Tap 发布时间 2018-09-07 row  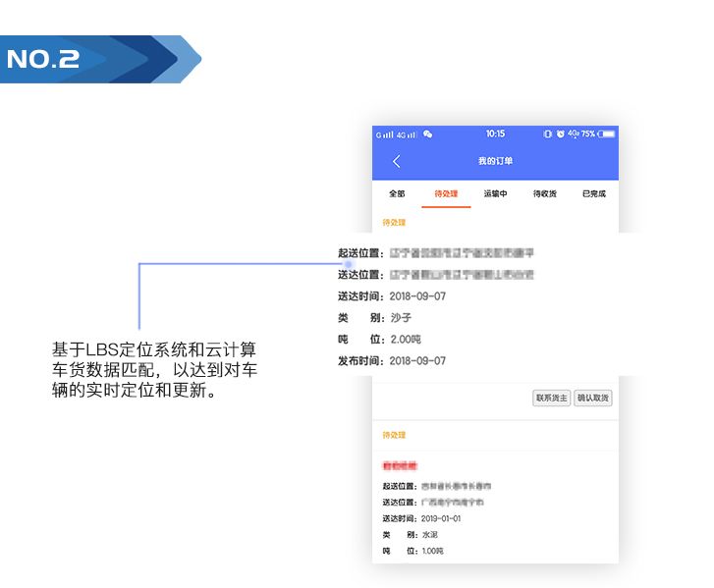[392, 361]
